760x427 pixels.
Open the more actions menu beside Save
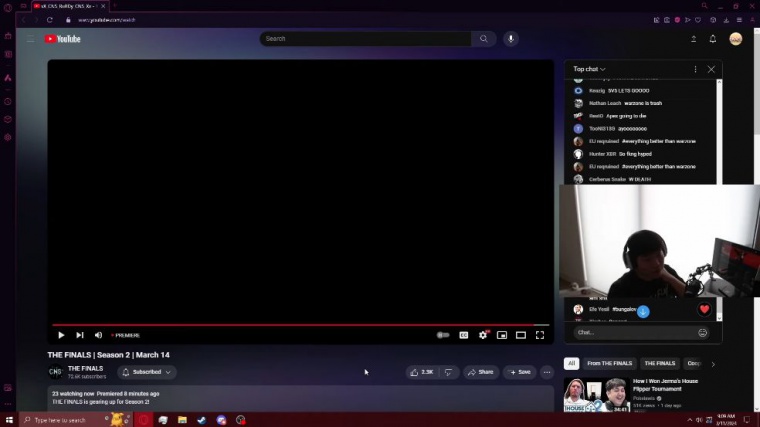547,372
